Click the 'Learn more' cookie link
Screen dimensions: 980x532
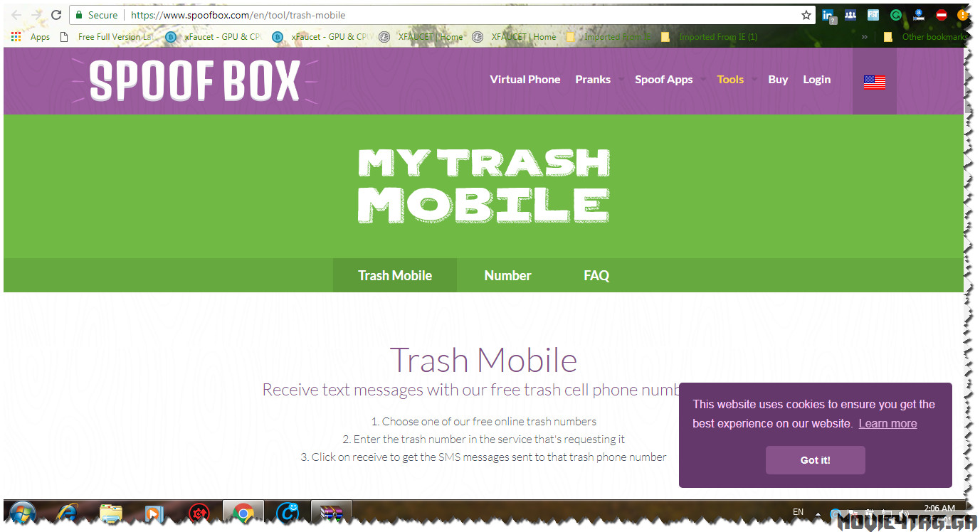coord(887,423)
